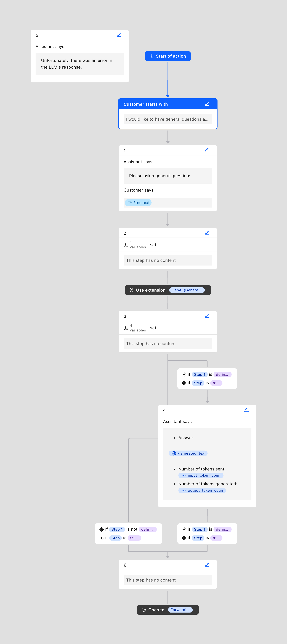Open the GenAI extension pill
Screen dimensions: 287x644
point(187,290)
